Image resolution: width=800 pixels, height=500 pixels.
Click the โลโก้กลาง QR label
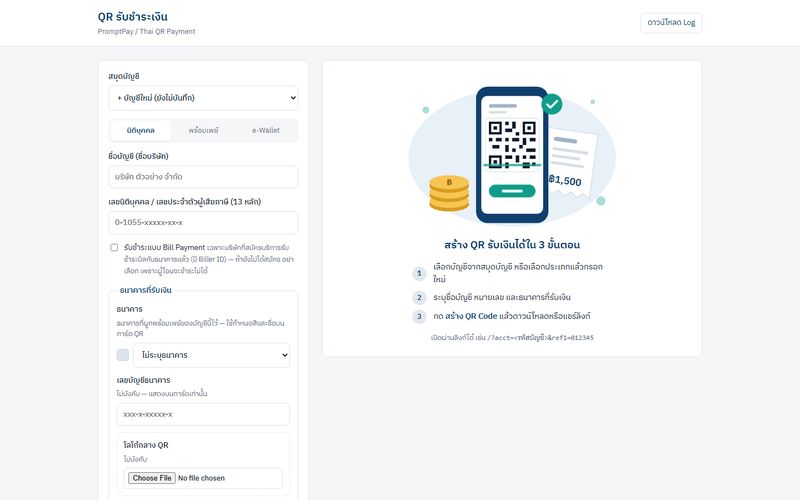[146, 445]
